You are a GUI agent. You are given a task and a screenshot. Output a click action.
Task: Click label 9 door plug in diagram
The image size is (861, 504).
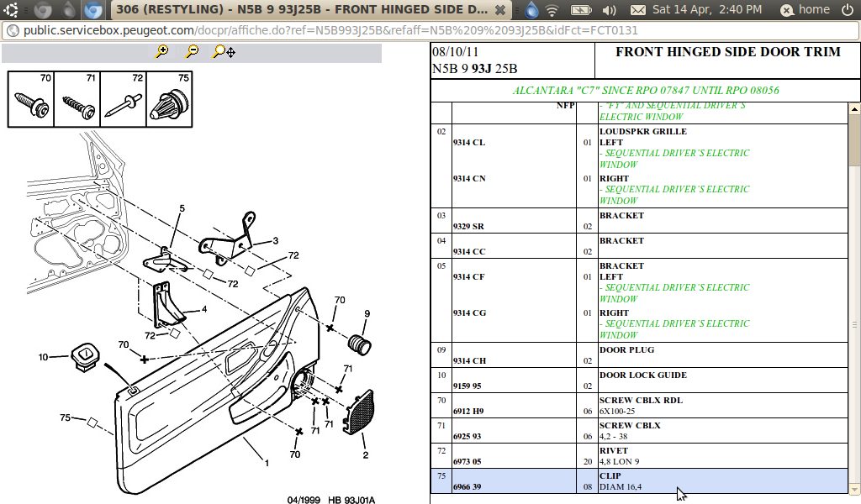pos(367,314)
